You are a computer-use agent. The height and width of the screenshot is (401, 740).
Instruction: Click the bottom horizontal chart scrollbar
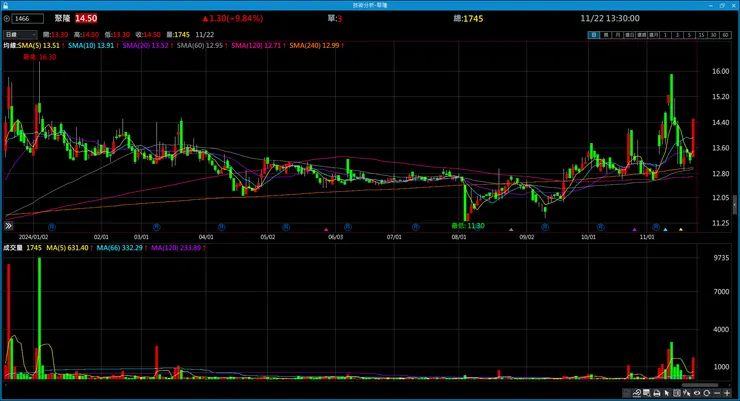700,385
